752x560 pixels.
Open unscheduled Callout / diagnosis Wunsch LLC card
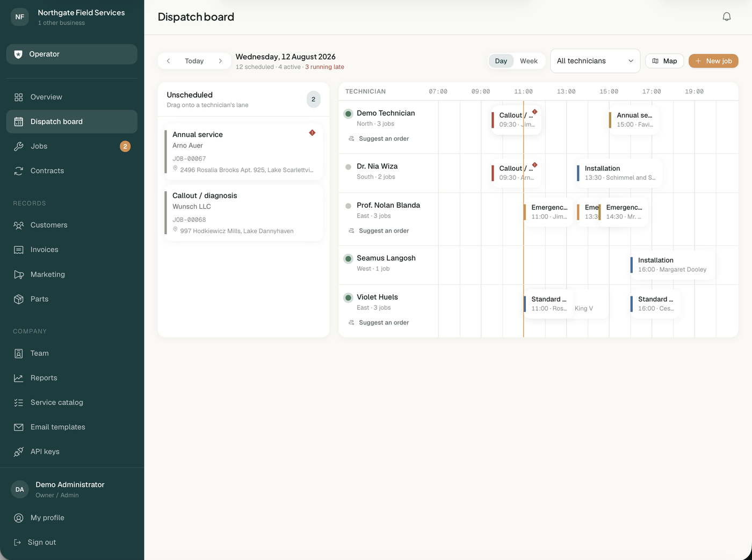point(244,213)
